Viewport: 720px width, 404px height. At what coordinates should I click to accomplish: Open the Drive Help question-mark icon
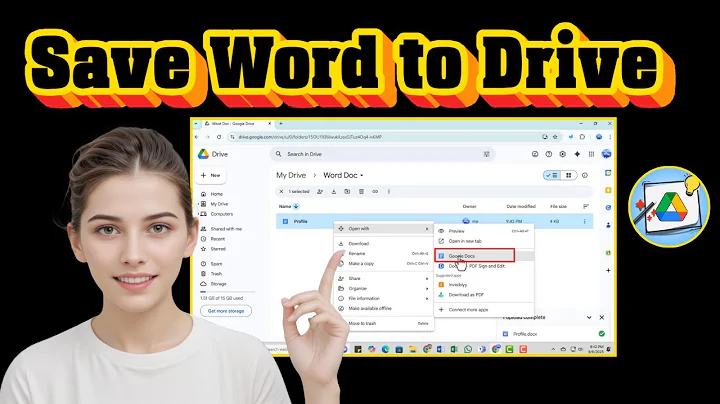tap(549, 154)
